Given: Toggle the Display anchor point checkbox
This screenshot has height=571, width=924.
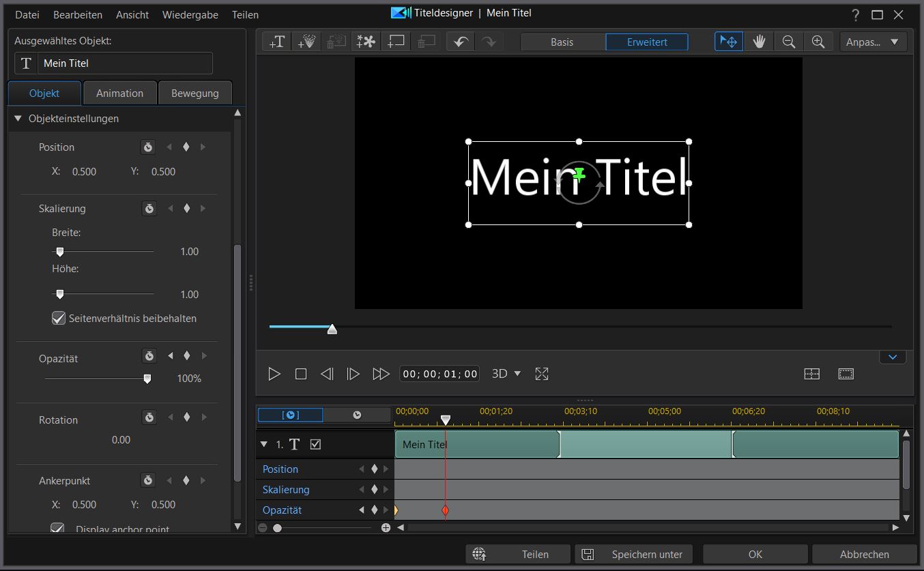Looking at the screenshot, I should click(59, 529).
